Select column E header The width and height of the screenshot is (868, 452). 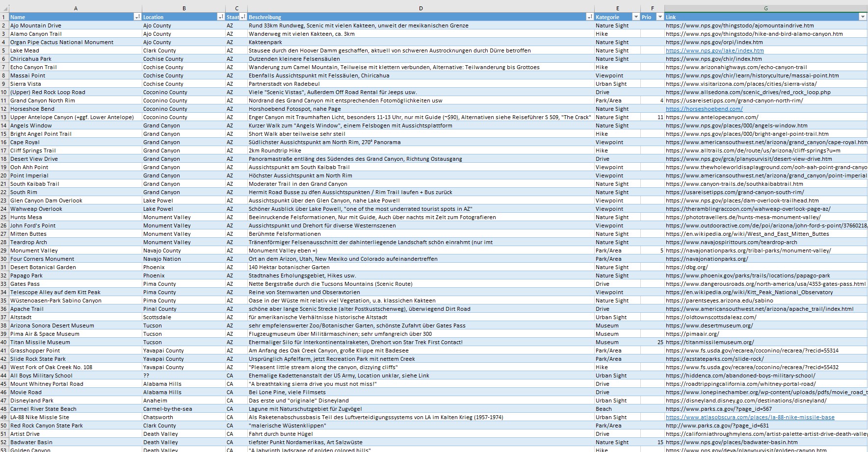tap(617, 8)
